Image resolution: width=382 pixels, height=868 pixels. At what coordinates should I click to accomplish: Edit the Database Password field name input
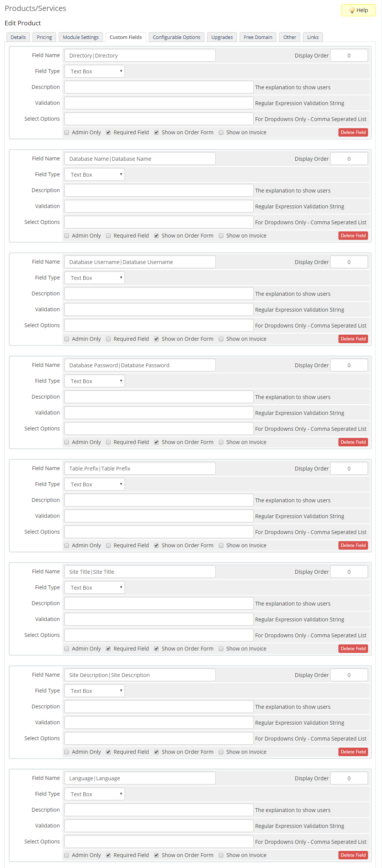click(140, 365)
